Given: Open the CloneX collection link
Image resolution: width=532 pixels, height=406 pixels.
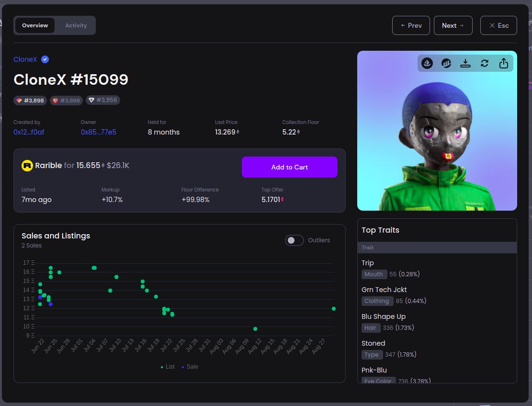Looking at the screenshot, I should 25,59.
